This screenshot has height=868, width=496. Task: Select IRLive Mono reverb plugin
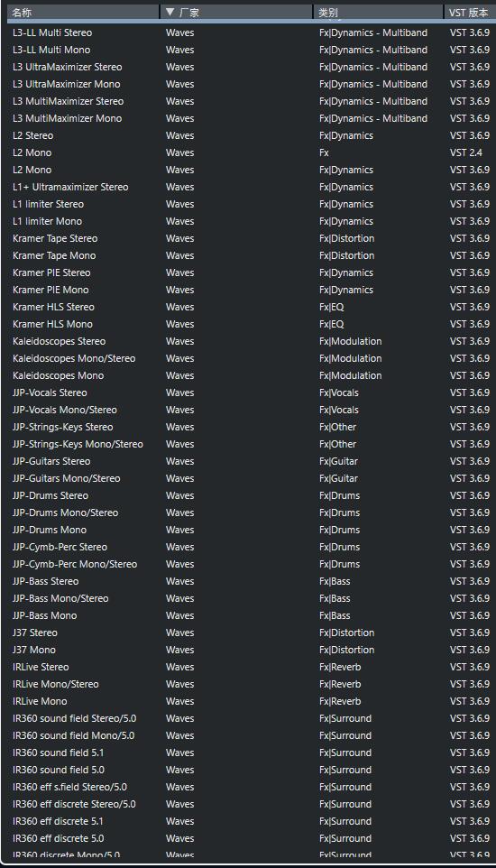(249, 702)
